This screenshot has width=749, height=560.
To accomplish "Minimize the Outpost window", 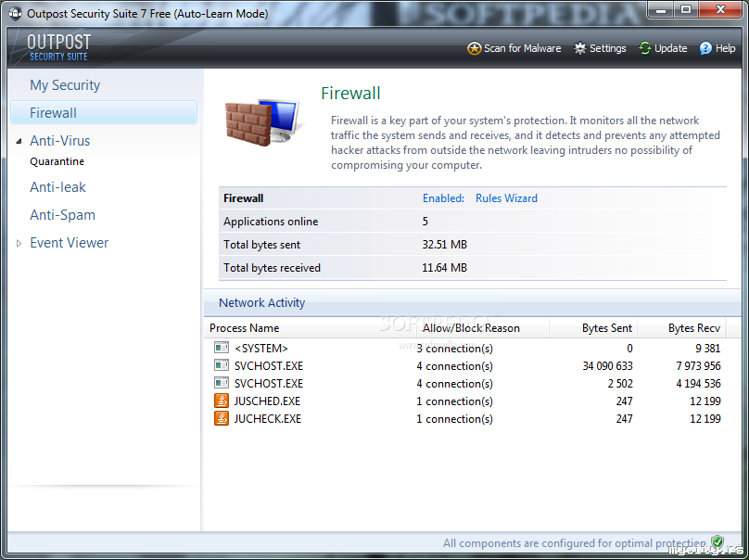I will (661, 9).
